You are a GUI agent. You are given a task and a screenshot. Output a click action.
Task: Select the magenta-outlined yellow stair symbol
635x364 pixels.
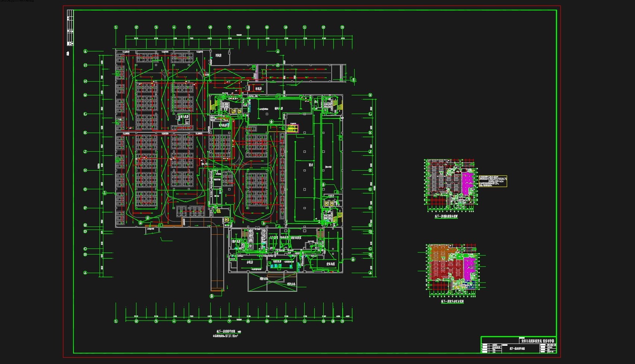pos(292,129)
